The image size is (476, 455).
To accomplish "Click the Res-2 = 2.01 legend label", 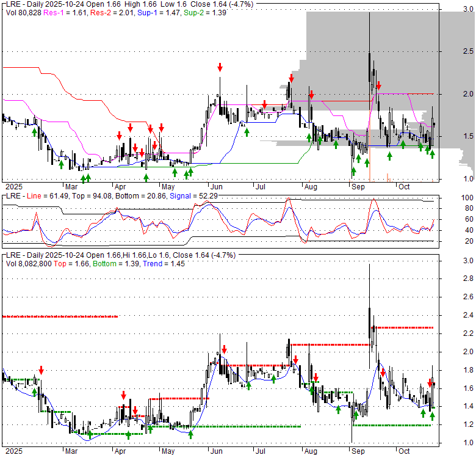I will point(112,12).
